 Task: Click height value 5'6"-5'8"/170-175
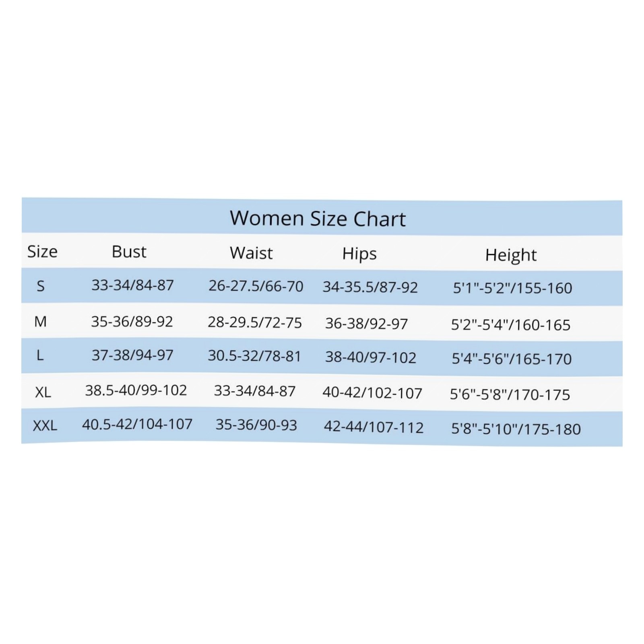(510, 394)
